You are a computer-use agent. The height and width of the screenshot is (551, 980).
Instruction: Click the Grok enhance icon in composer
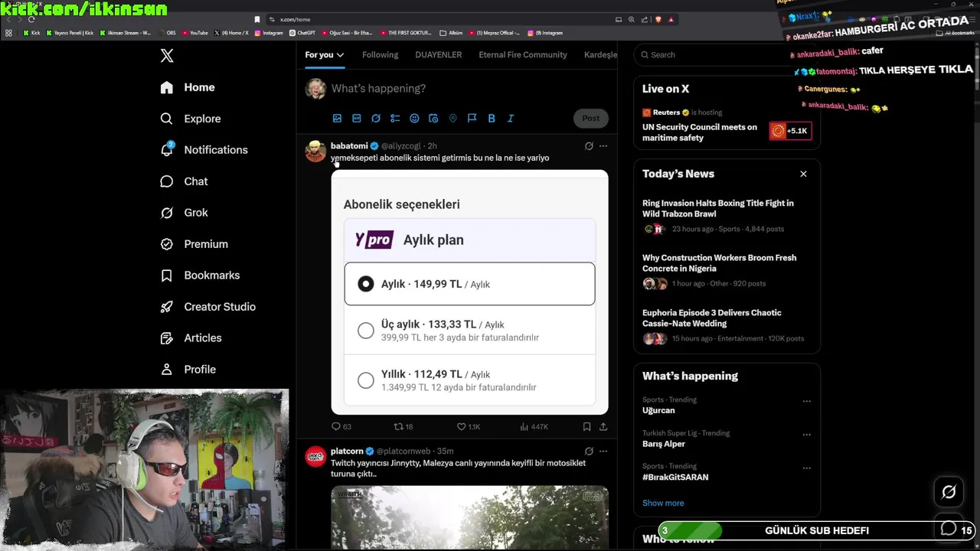click(376, 118)
